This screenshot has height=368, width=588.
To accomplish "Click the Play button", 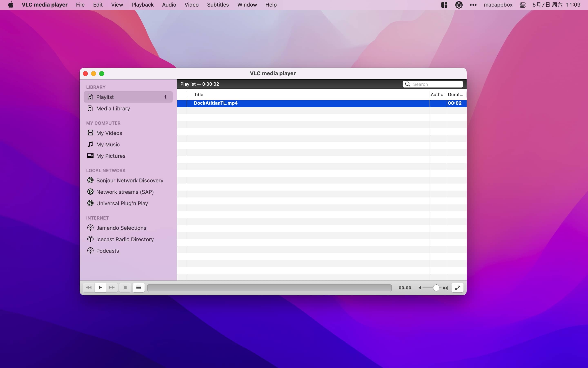I will point(100,287).
